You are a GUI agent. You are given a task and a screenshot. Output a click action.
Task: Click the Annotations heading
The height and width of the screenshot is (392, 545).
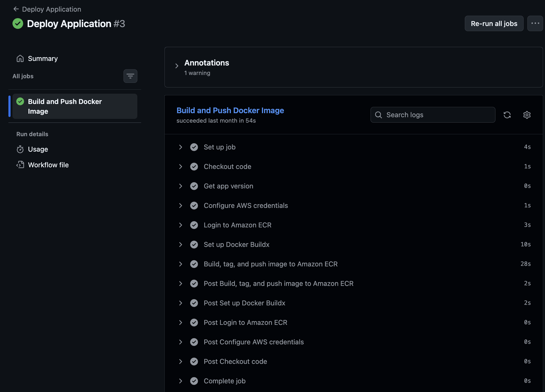click(207, 63)
